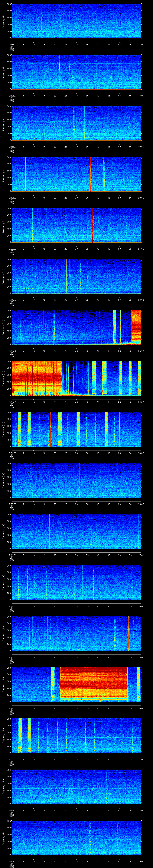Click the 23:00 end time label
This screenshot has width=153, height=868.
tap(141, 351)
